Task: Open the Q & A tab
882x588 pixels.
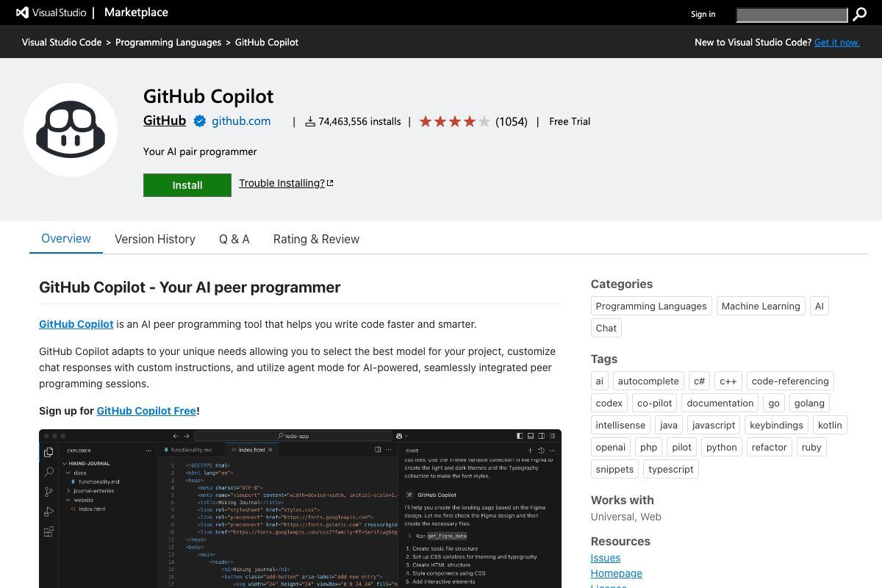Action: click(234, 239)
